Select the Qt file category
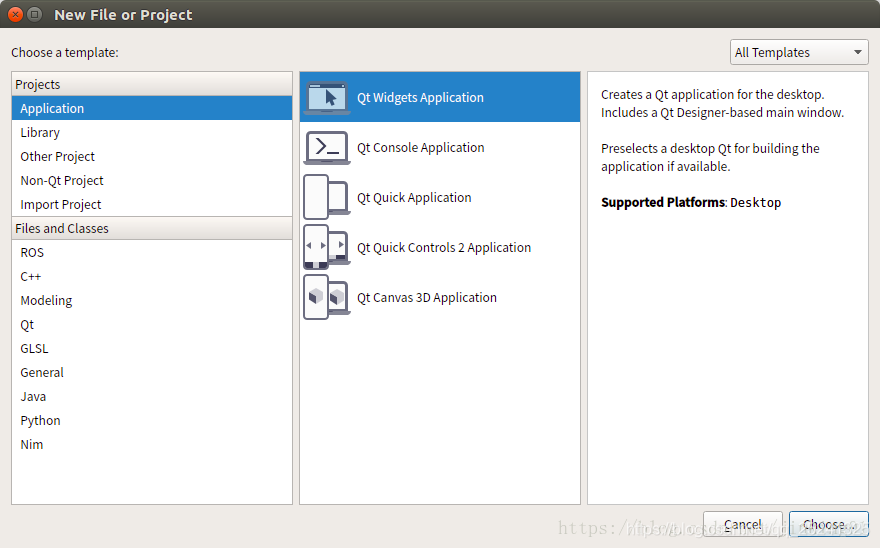This screenshot has width=880, height=548. 152,325
